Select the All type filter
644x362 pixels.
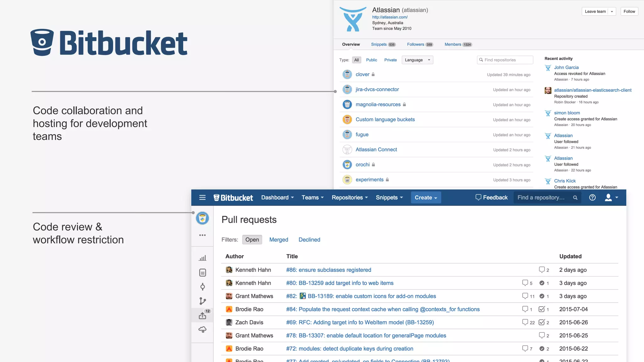pyautogui.click(x=357, y=60)
